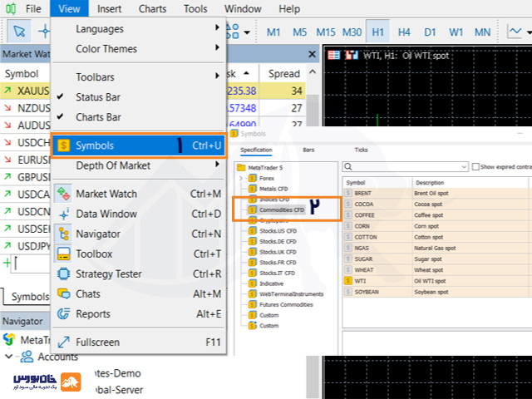Click the Symbols dollar icon in View menu
Image resolution: width=532 pixels, height=399 pixels.
click(64, 145)
